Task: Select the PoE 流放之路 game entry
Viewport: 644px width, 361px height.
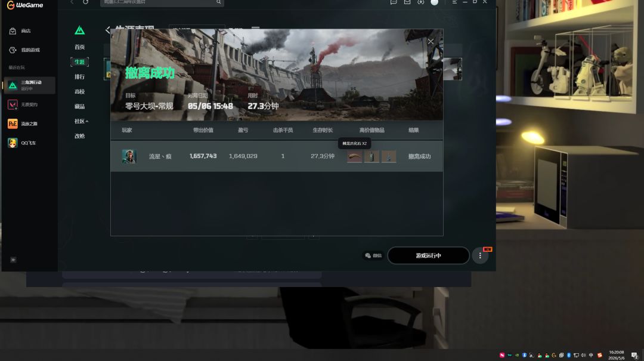Action: coord(29,124)
